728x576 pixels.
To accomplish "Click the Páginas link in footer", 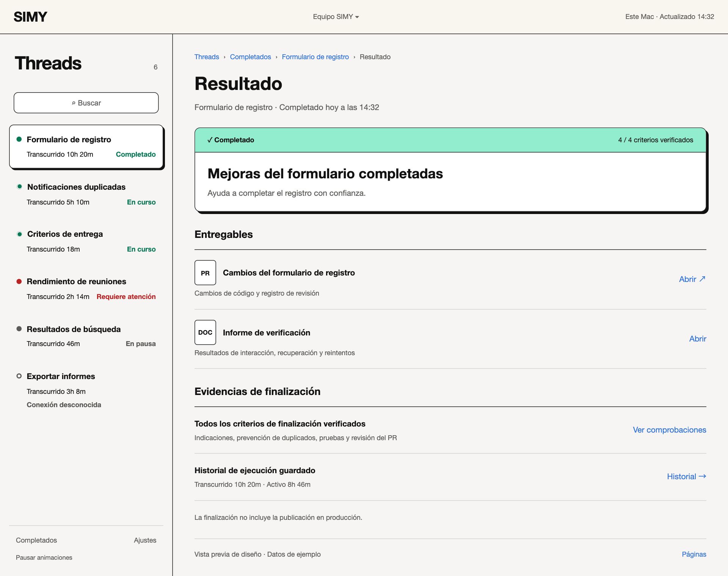I will tap(694, 554).
